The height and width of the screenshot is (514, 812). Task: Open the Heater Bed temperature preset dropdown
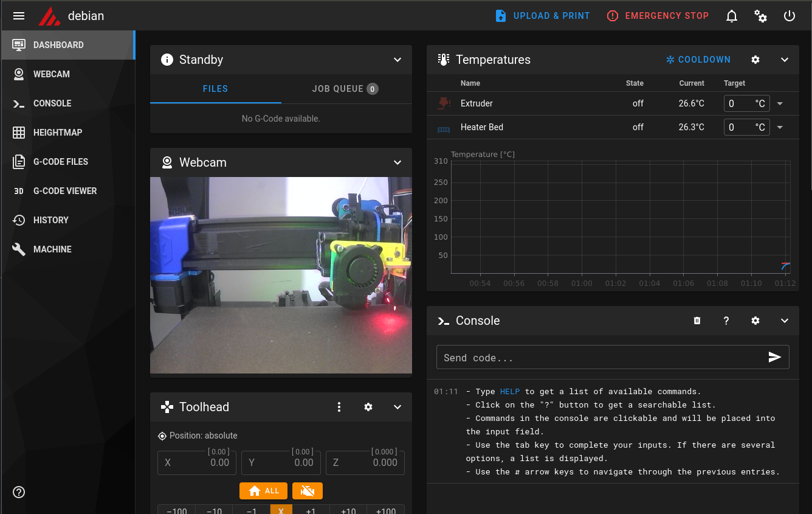point(780,127)
